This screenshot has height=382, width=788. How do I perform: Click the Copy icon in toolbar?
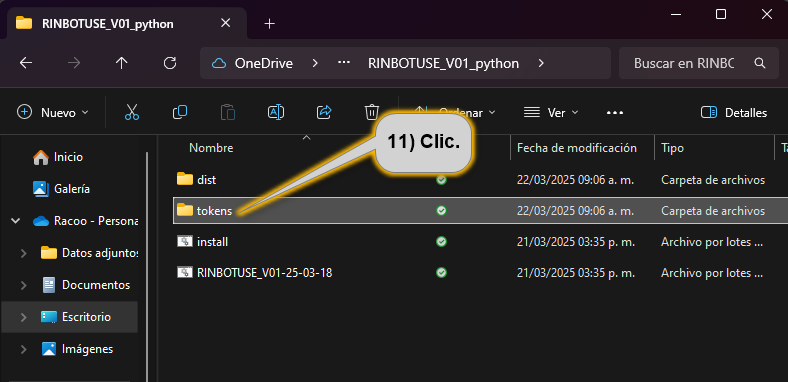[x=180, y=113]
